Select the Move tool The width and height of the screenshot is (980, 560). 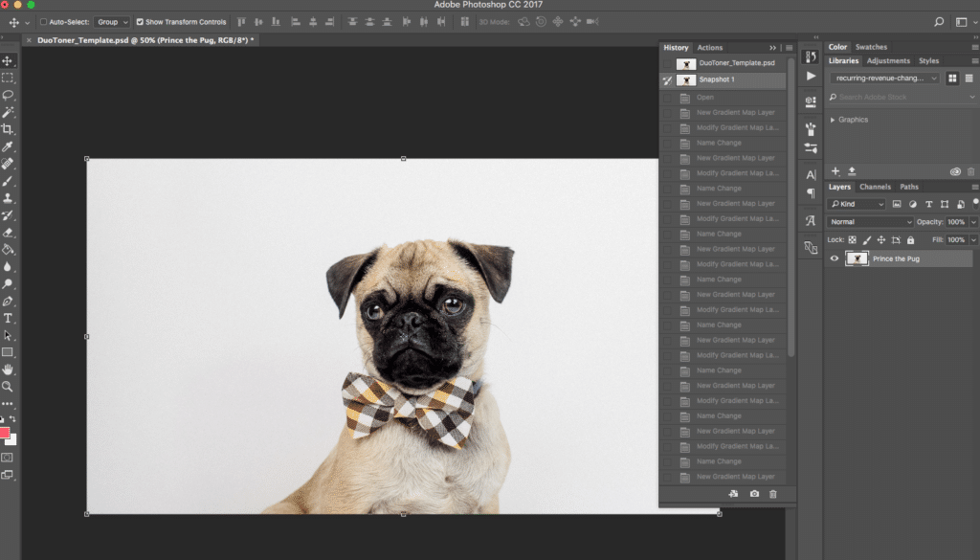tap(9, 58)
